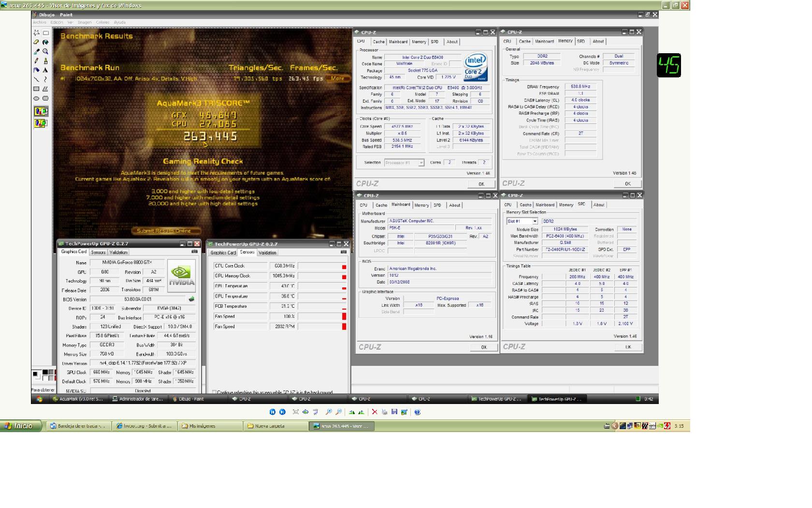This screenshot has height=508, width=812.
Task: Switch to Sensors tab in left GPU-Z window
Action: click(x=98, y=252)
